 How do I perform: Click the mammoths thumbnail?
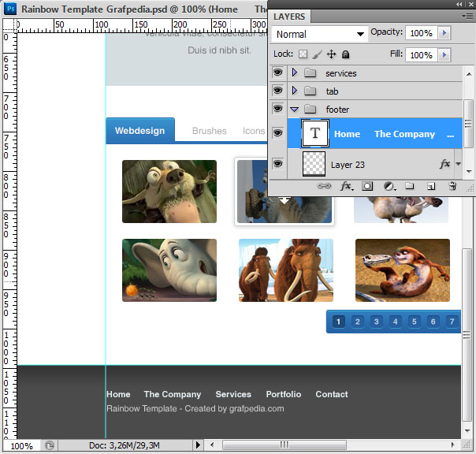286,270
